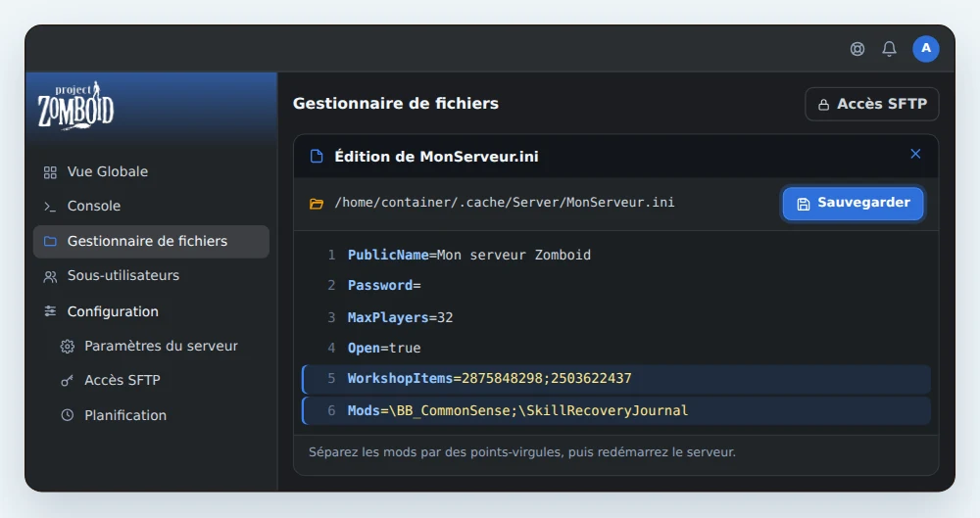This screenshot has height=518, width=980.
Task: Click the Vue Globale grid icon
Action: [x=50, y=171]
